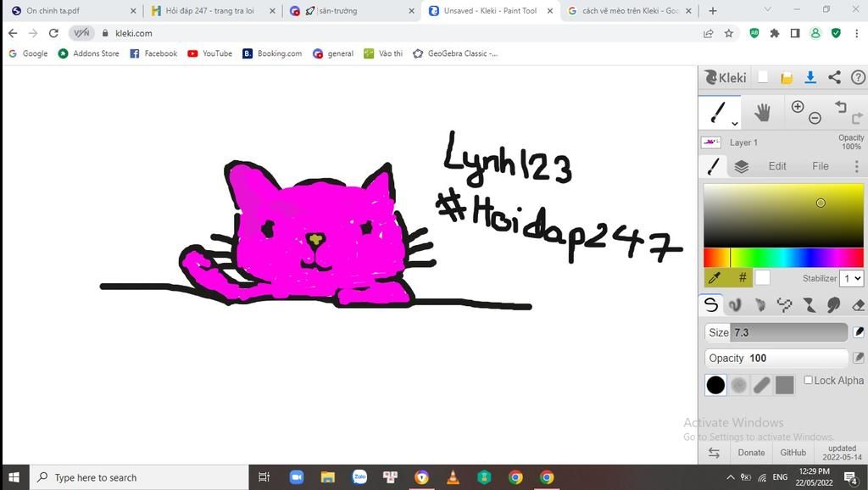Select the eraser brush

858,305
